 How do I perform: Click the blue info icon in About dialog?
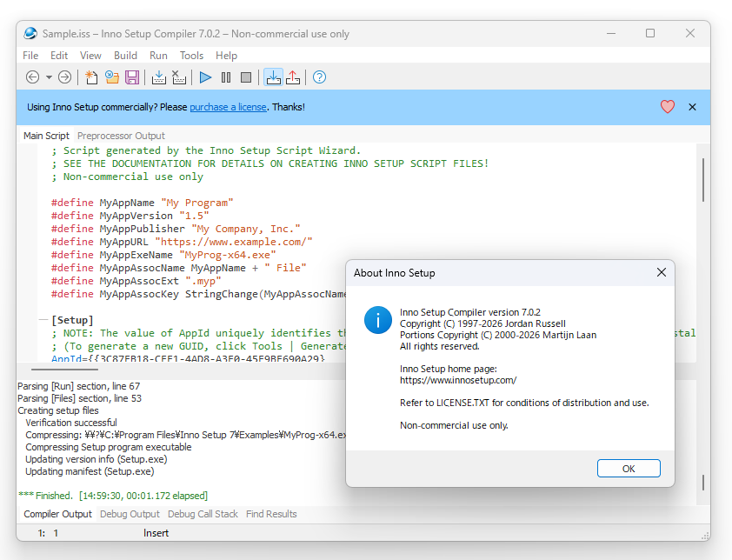tap(377, 320)
